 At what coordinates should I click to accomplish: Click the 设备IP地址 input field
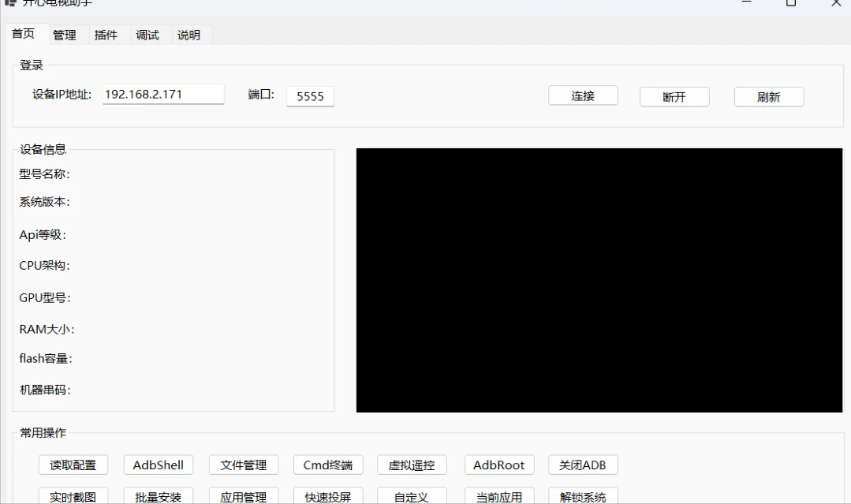[x=163, y=94]
